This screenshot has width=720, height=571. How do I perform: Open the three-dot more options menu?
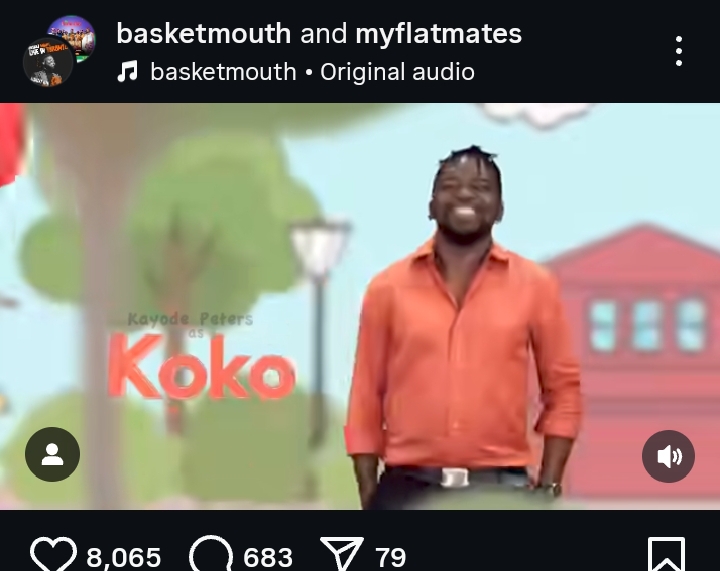[x=679, y=51]
